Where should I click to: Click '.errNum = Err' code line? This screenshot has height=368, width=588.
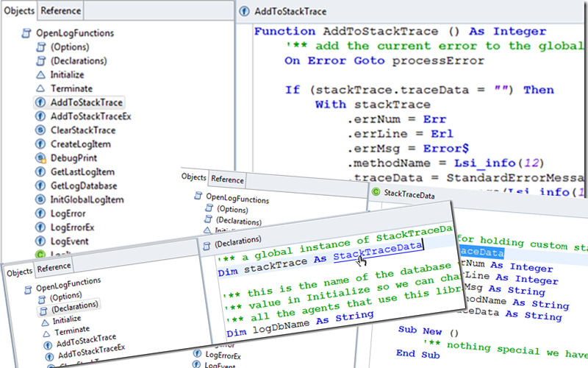397,119
